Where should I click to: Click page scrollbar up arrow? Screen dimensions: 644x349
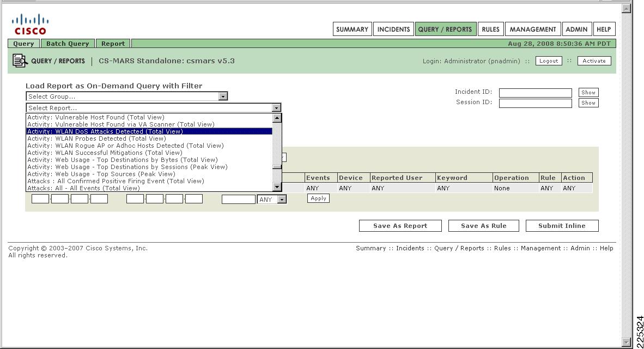pyautogui.click(x=626, y=8)
